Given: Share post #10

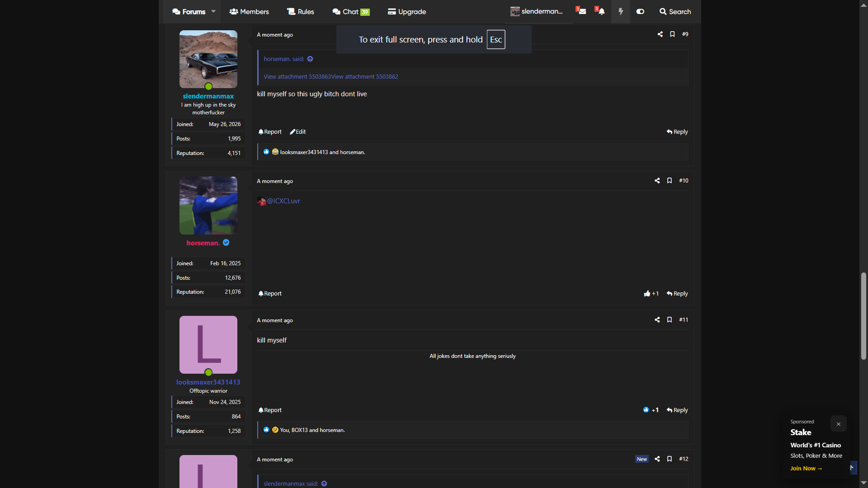Looking at the screenshot, I should [x=657, y=181].
